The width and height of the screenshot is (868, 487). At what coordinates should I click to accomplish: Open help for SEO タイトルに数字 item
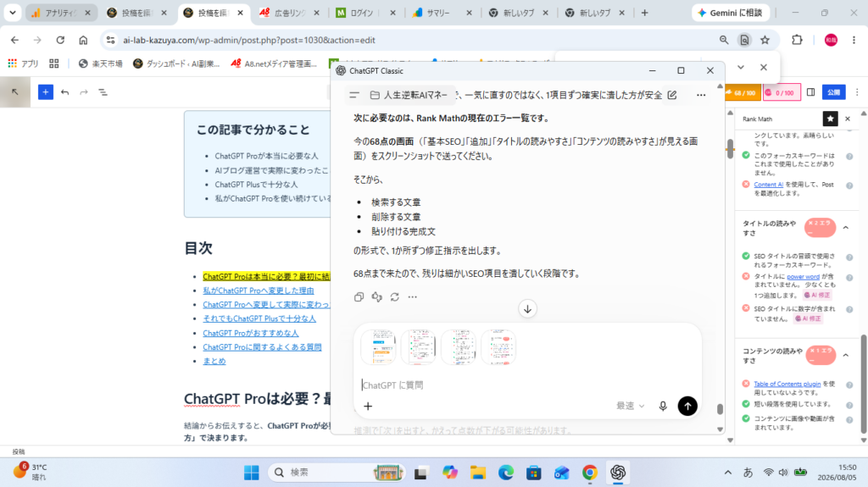pos(849,309)
